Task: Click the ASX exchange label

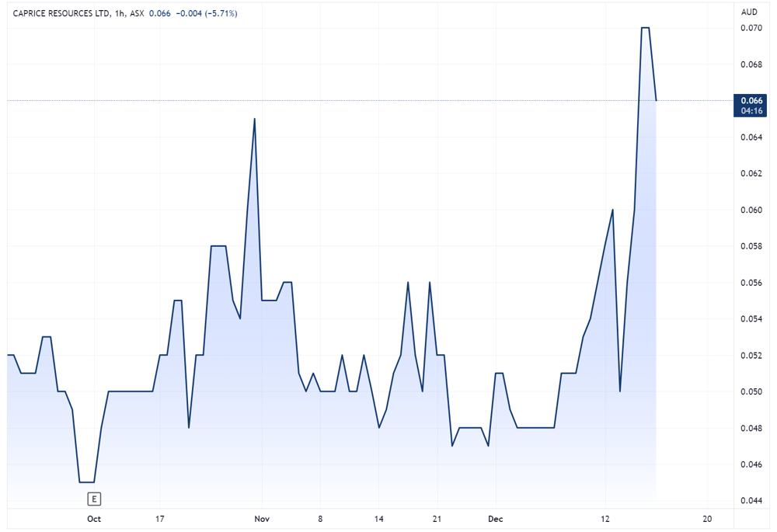Action: point(137,13)
